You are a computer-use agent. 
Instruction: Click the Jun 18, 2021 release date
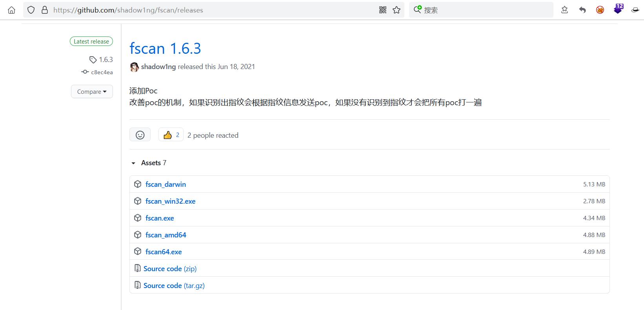tap(236, 67)
